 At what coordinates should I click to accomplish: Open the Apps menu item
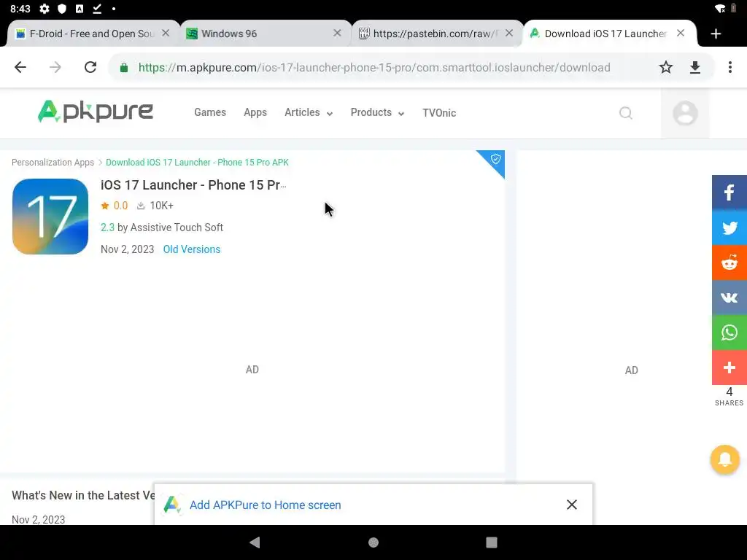tap(255, 112)
